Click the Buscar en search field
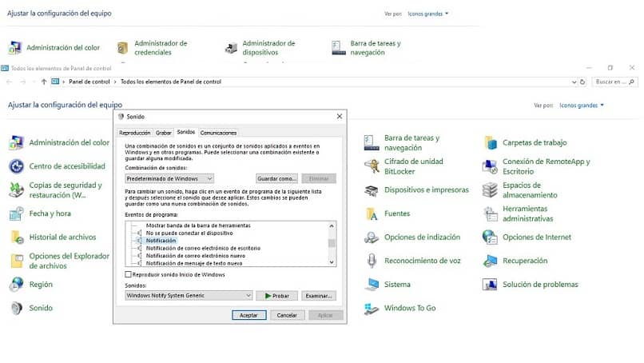This screenshot has width=644, height=363. click(614, 82)
